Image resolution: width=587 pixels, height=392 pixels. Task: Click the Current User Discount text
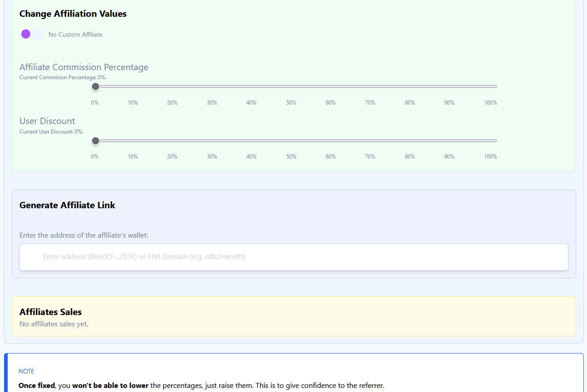point(52,132)
